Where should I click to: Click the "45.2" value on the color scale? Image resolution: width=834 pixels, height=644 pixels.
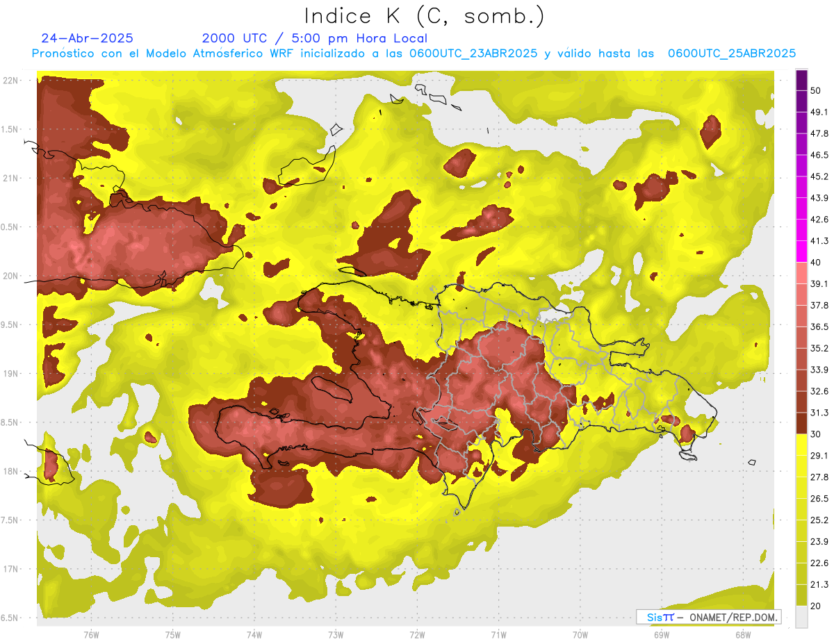[819, 176]
